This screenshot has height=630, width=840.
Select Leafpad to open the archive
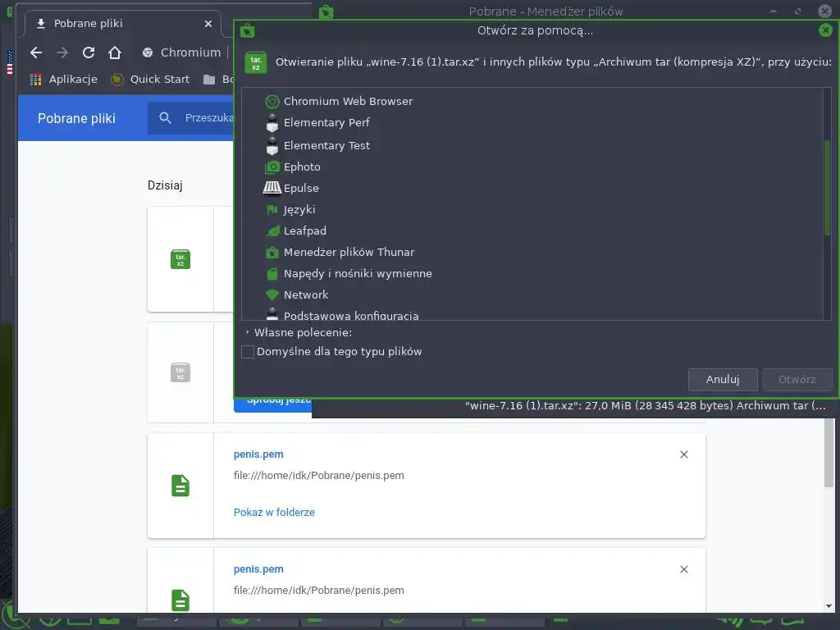[305, 231]
